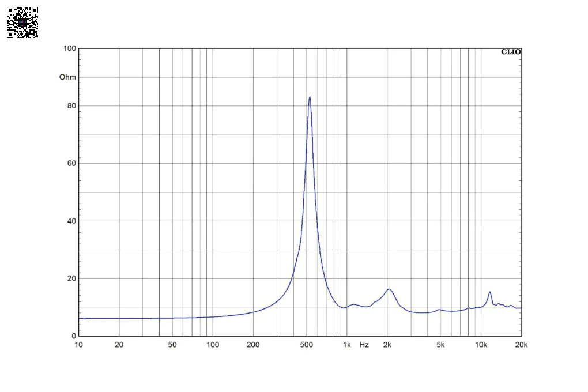Click the 1k label on the frequency axis
Viewport: 588px width, 392px height.
346,345
